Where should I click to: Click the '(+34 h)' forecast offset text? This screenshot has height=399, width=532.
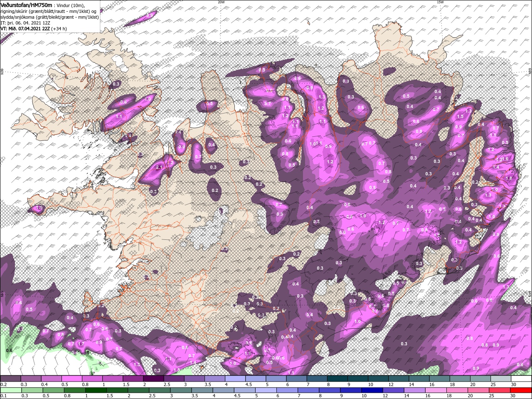[59, 29]
